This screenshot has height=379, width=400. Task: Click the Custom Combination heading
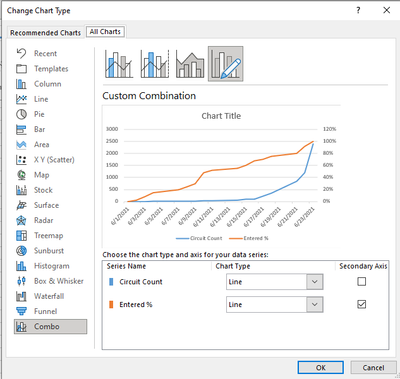click(149, 96)
